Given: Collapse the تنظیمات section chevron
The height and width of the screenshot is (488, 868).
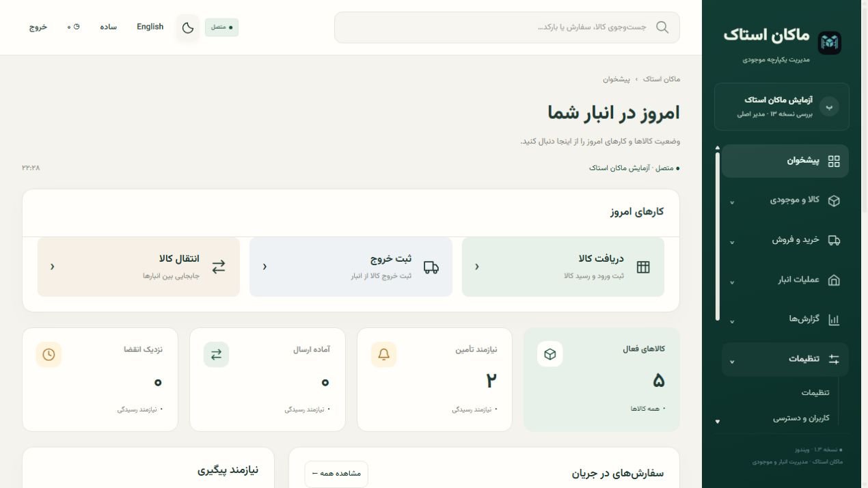Looking at the screenshot, I should pyautogui.click(x=732, y=361).
